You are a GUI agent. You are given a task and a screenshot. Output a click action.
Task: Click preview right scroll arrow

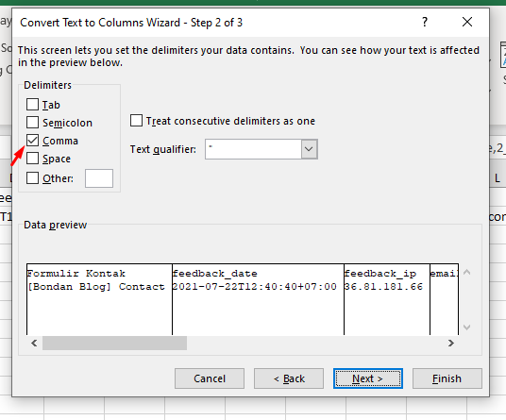(451, 343)
